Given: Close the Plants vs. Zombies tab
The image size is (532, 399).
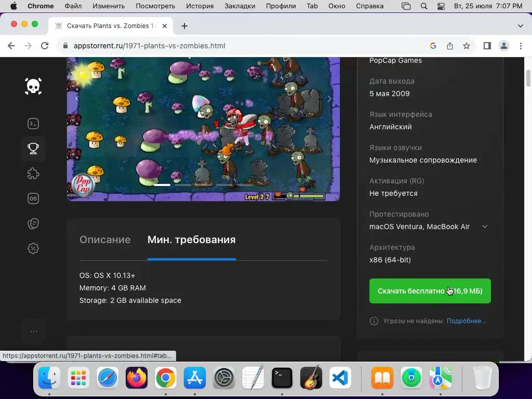Looking at the screenshot, I should point(165,26).
